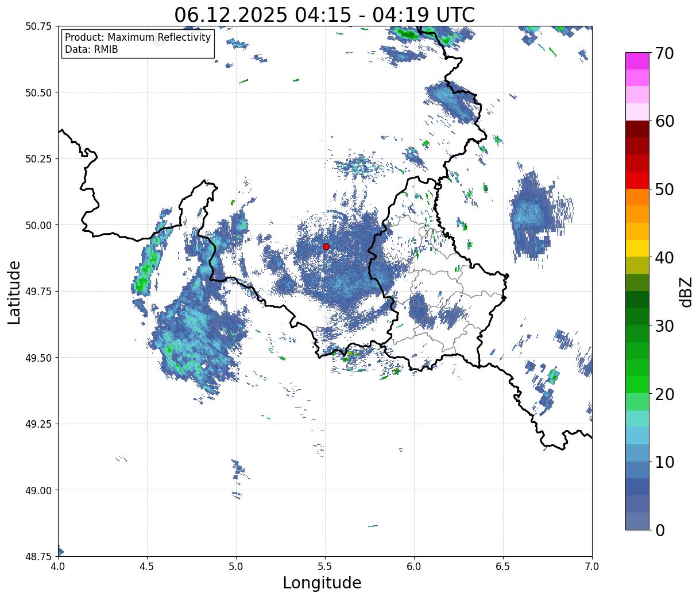The image size is (700, 597).
Task: Click the longitude tick label 4.5
Action: point(147,567)
